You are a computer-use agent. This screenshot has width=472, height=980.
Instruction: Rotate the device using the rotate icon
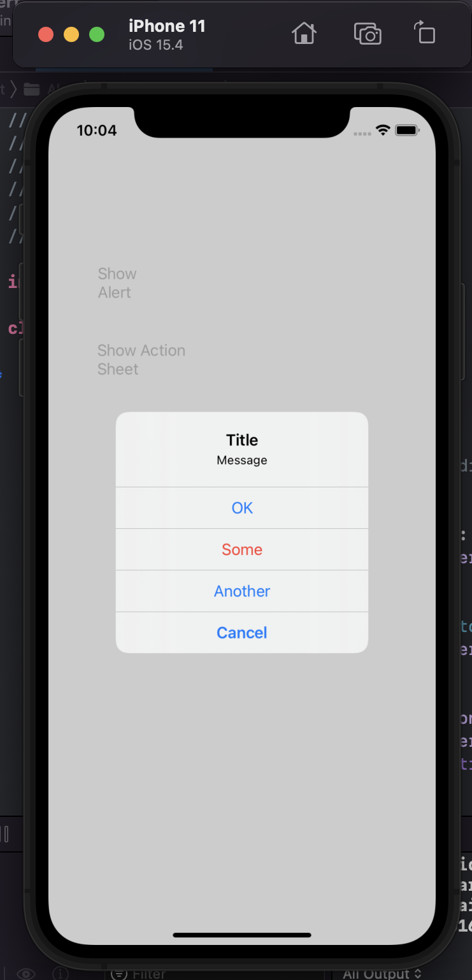pos(424,33)
